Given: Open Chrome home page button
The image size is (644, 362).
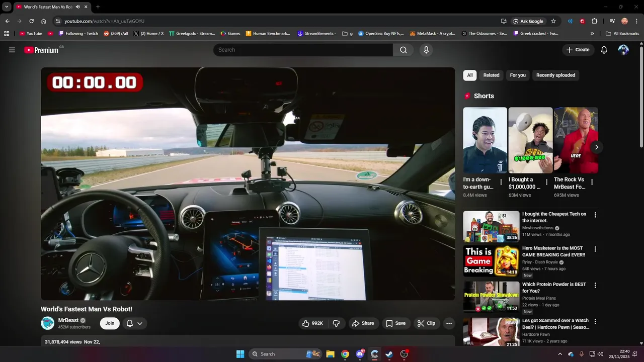Looking at the screenshot, I should (44, 21).
